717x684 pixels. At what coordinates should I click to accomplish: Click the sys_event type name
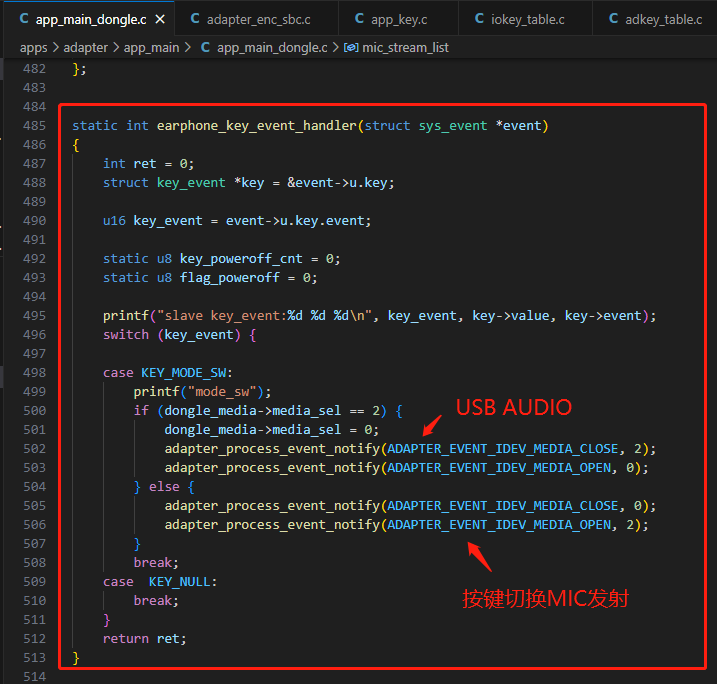click(x=453, y=126)
